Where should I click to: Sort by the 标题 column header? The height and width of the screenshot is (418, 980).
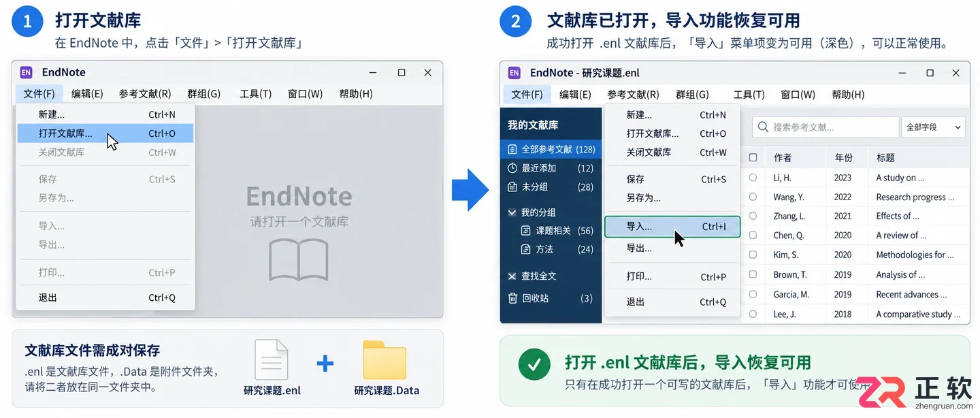pyautogui.click(x=885, y=157)
